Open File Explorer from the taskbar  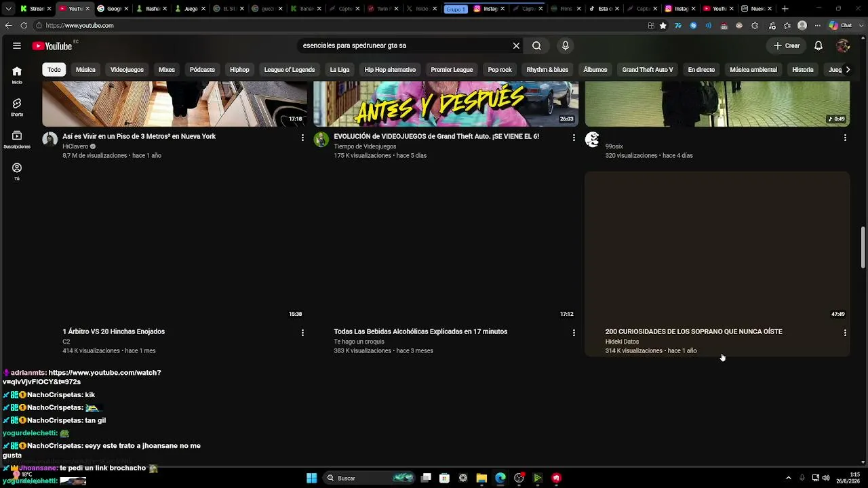pos(481,478)
